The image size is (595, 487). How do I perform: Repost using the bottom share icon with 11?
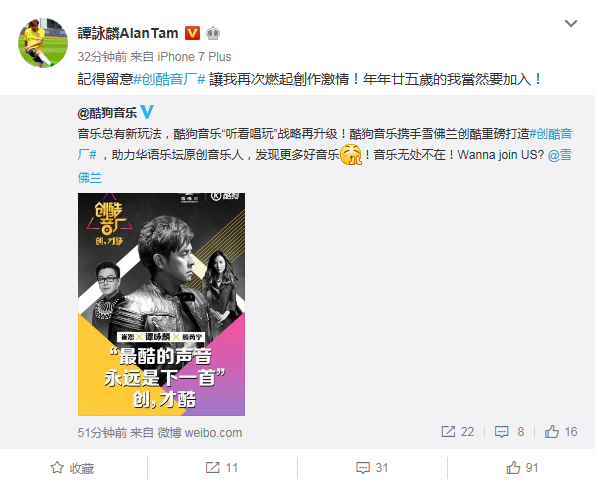click(x=222, y=468)
